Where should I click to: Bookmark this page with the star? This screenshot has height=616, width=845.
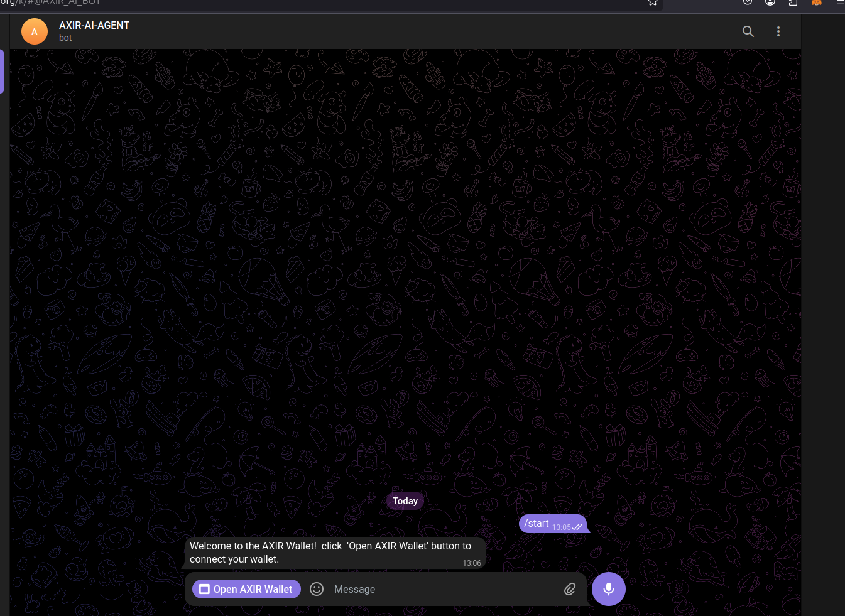(653, 3)
